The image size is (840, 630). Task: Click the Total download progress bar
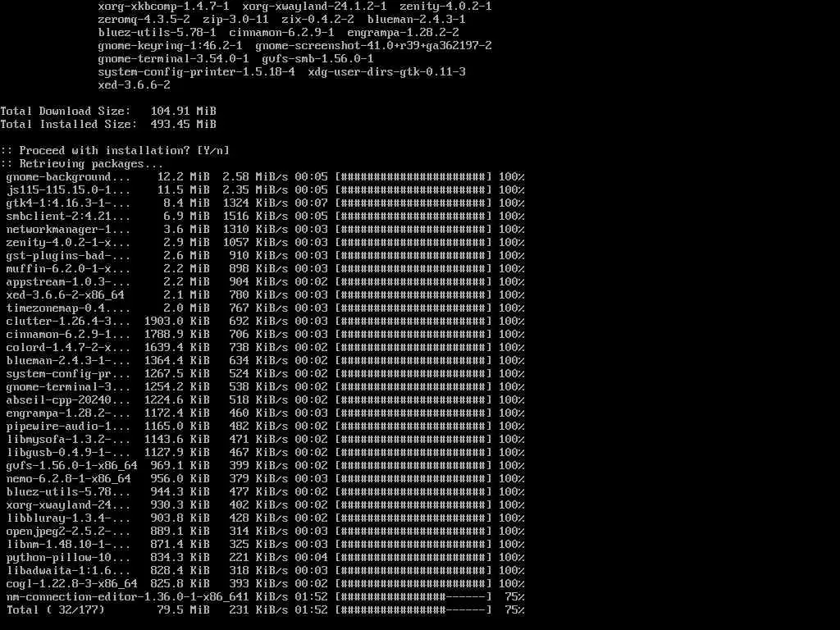[413, 609]
